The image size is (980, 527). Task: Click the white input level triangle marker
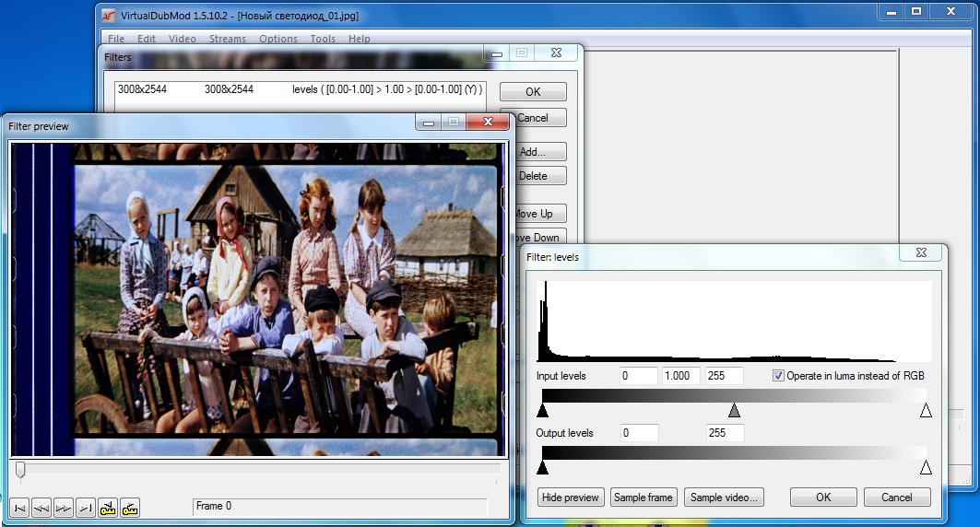(926, 410)
